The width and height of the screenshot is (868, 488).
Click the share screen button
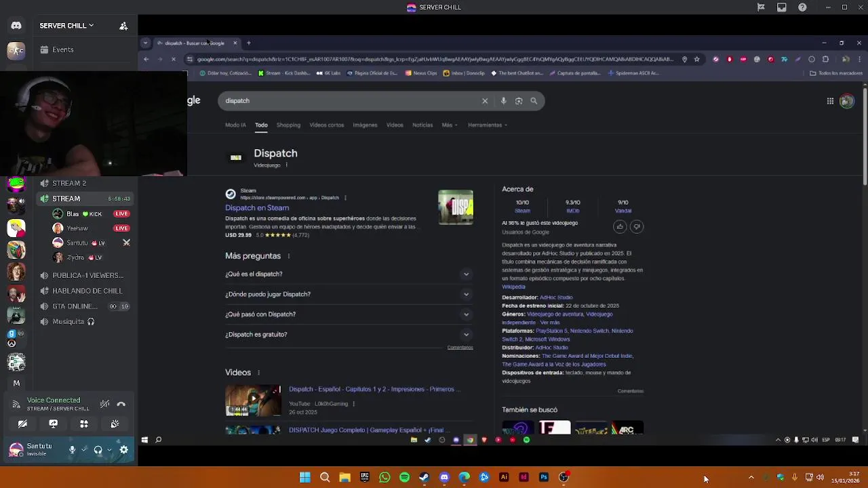(53, 424)
